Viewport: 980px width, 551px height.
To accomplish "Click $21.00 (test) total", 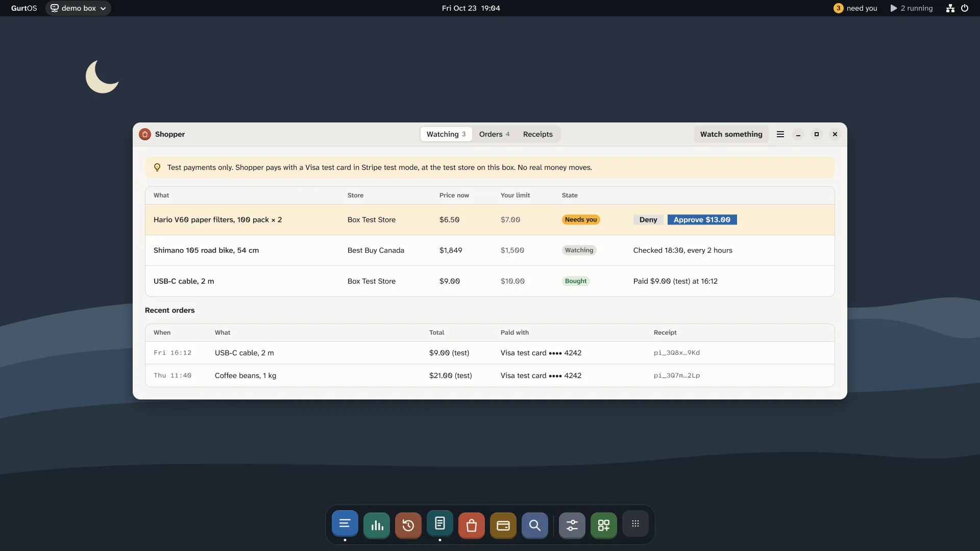I will click(451, 375).
